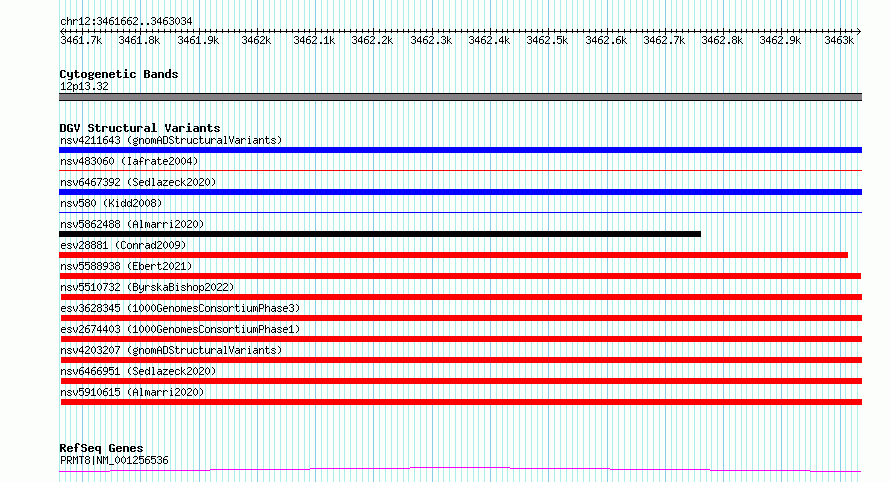Select the black nsv5862488 variant bar
Screen dimensions: 890x482
[x=380, y=234]
